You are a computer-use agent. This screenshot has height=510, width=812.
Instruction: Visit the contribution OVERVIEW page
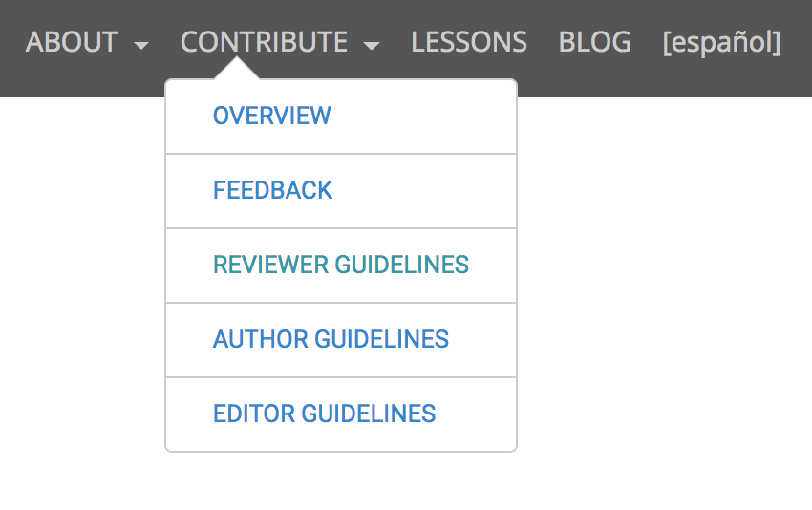272,116
